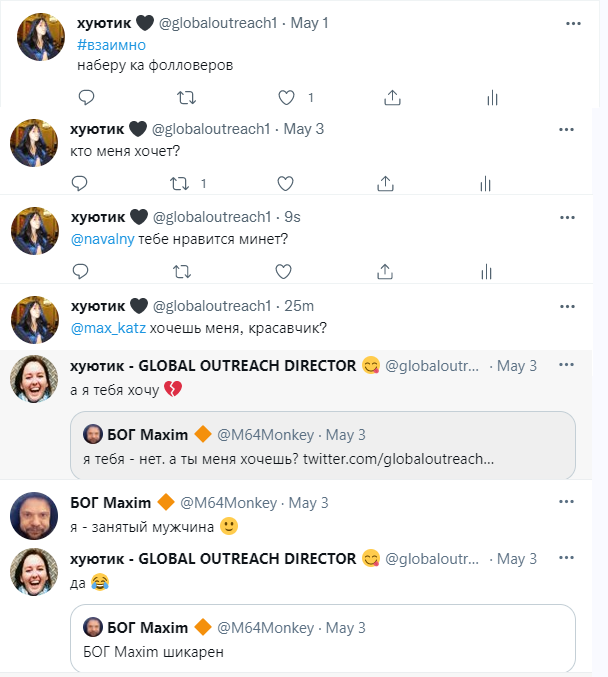
Task: Retweet the "кто меня хочет?" tweet
Action: 180,183
